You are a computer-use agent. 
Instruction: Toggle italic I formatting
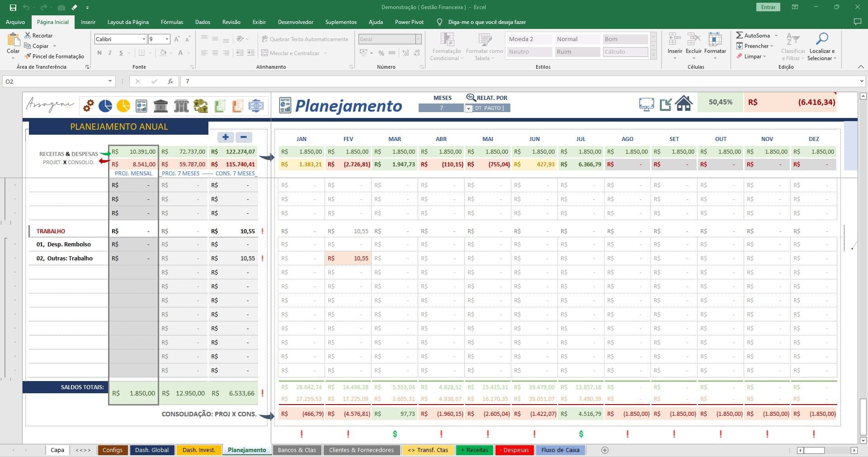110,53
